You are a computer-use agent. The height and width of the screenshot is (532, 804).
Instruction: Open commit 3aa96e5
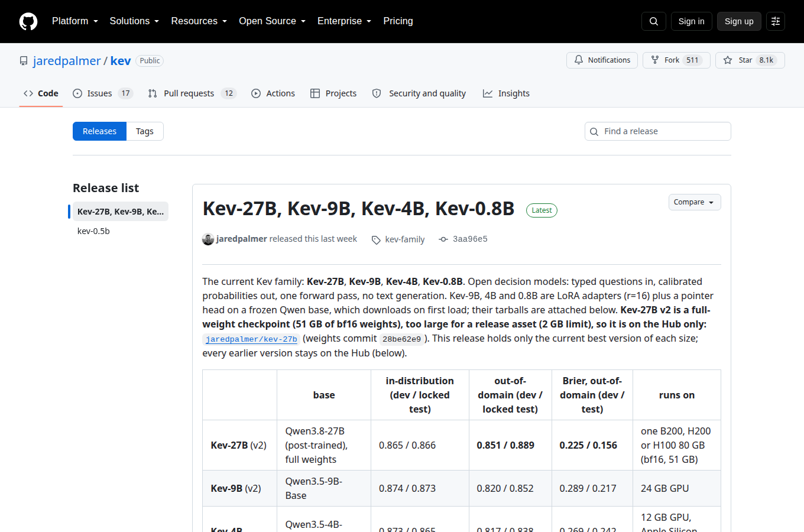pos(470,239)
